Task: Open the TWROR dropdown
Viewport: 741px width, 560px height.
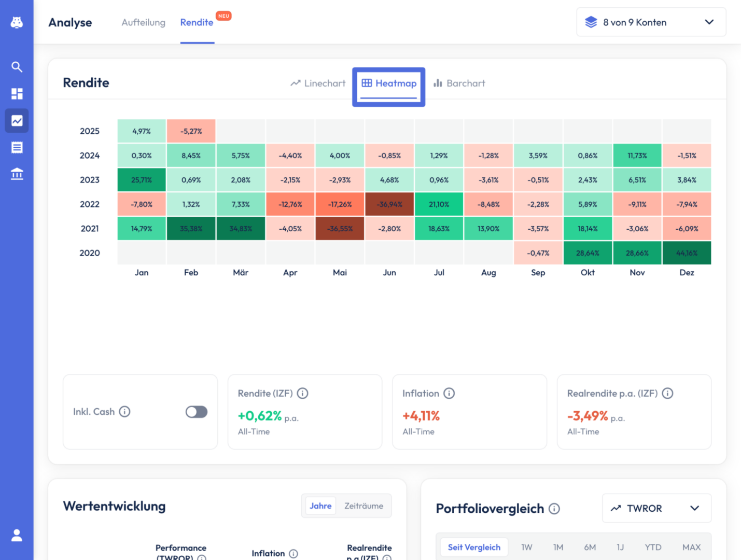Action: 656,509
